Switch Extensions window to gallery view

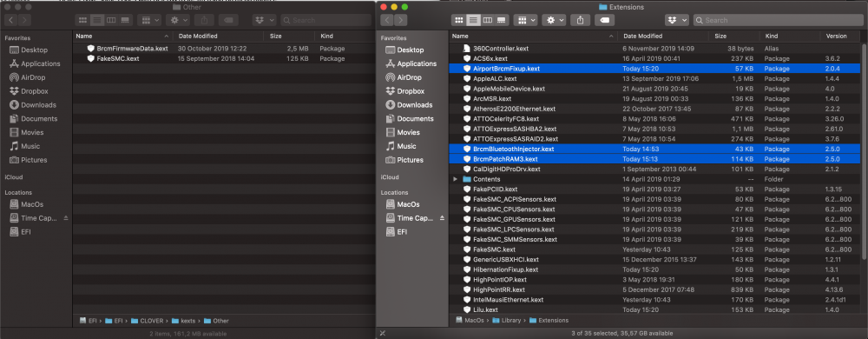pos(502,20)
